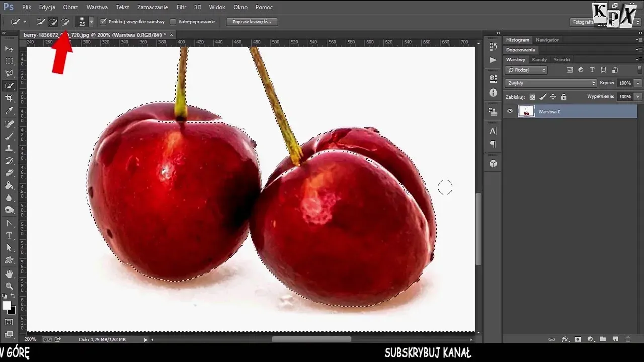
Task: Open the Wypełnienie fill slider arrow
Action: click(638, 97)
